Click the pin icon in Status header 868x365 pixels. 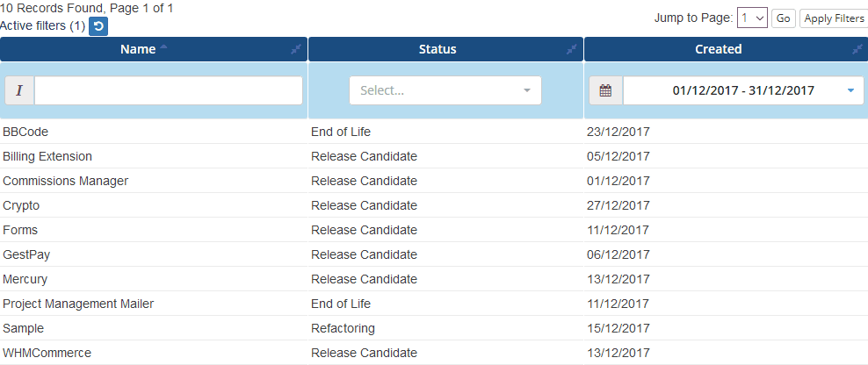point(572,49)
